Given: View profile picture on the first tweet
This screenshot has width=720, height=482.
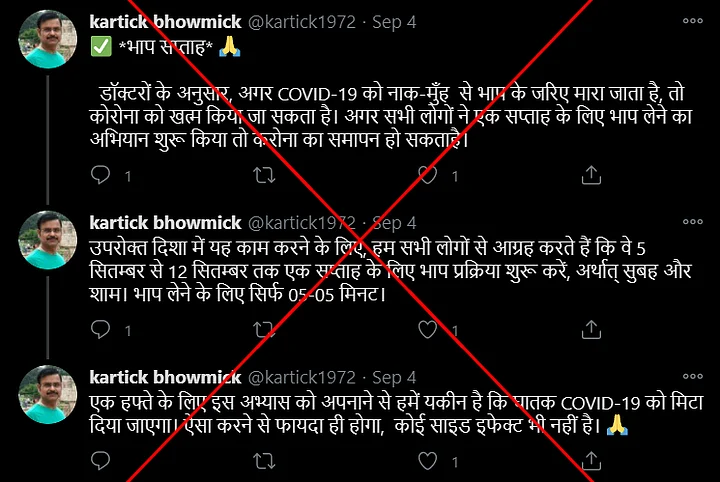Looking at the screenshot, I should [x=48, y=39].
